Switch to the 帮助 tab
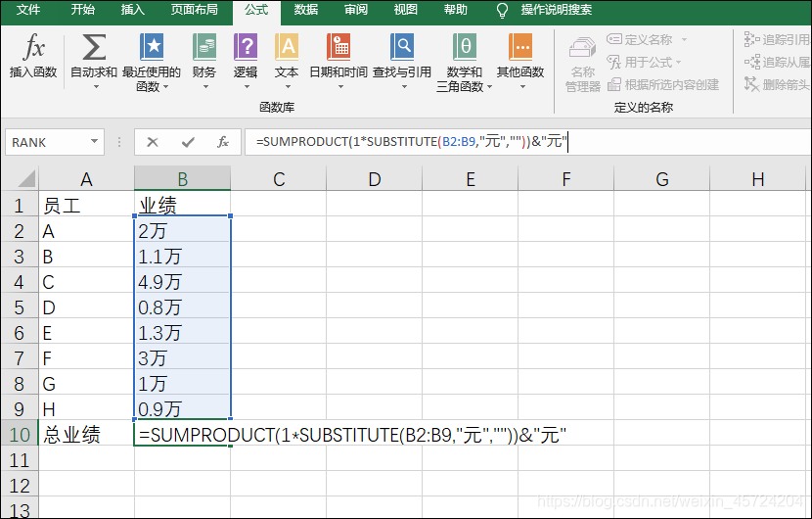The image size is (812, 519). (456, 10)
